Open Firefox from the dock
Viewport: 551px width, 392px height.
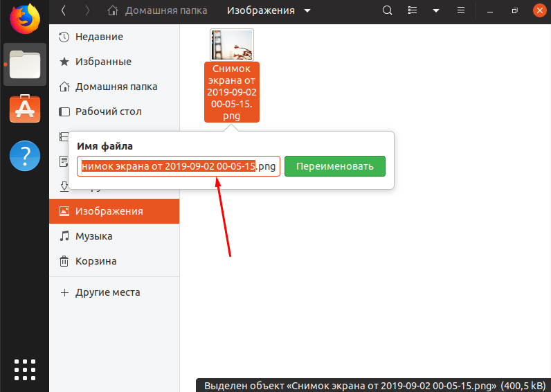click(x=25, y=18)
